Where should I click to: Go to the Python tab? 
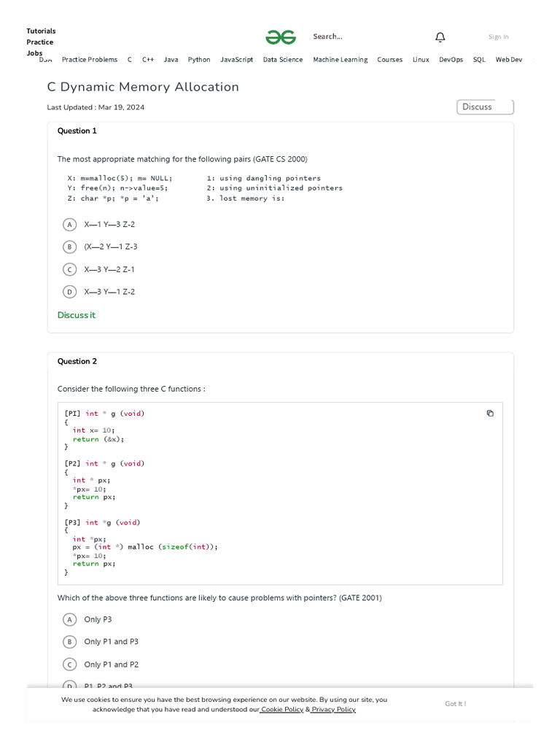199,60
